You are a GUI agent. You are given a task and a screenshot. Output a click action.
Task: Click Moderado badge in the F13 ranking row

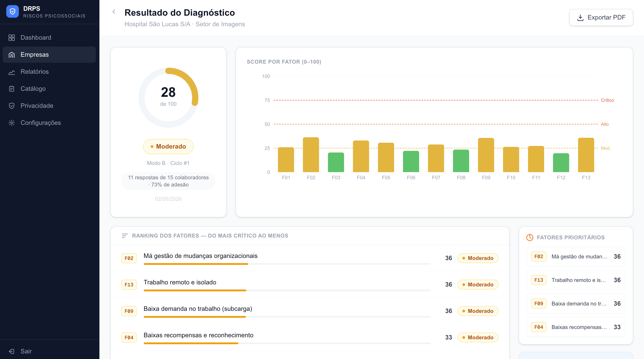click(x=478, y=285)
